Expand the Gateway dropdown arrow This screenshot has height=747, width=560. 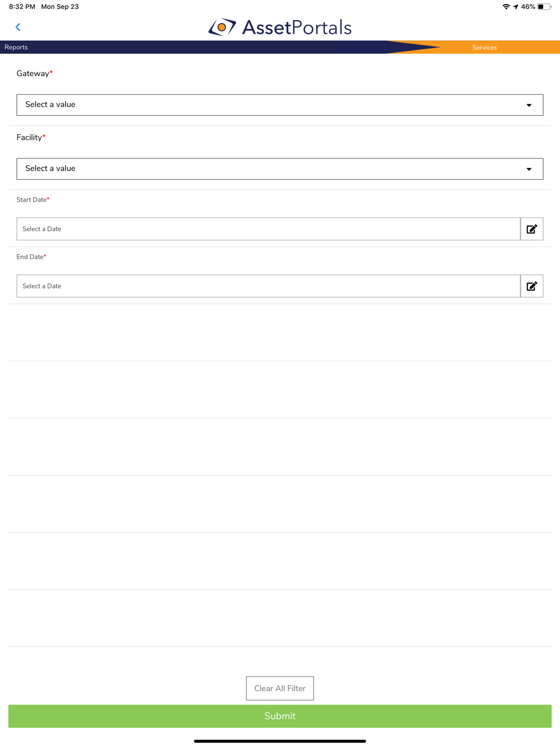click(529, 105)
